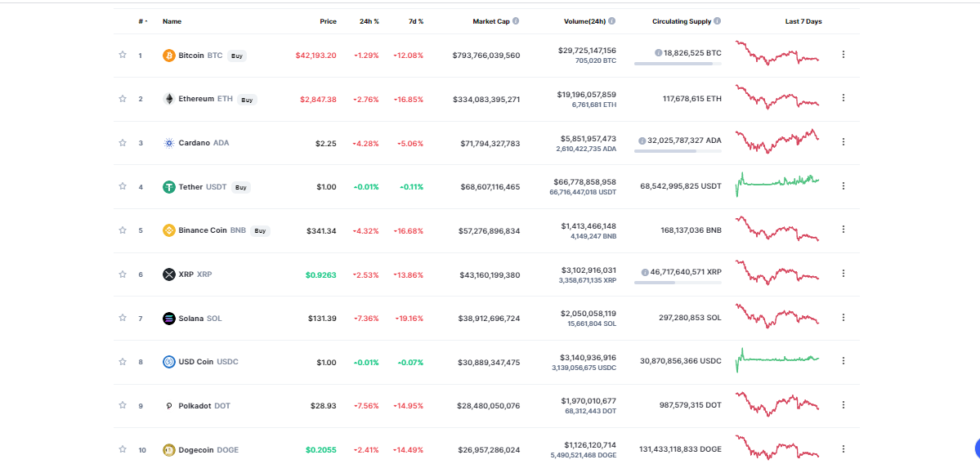Viewport: 980px width, 464px height.
Task: Open the Polkadot row options menu
Action: coord(844,404)
